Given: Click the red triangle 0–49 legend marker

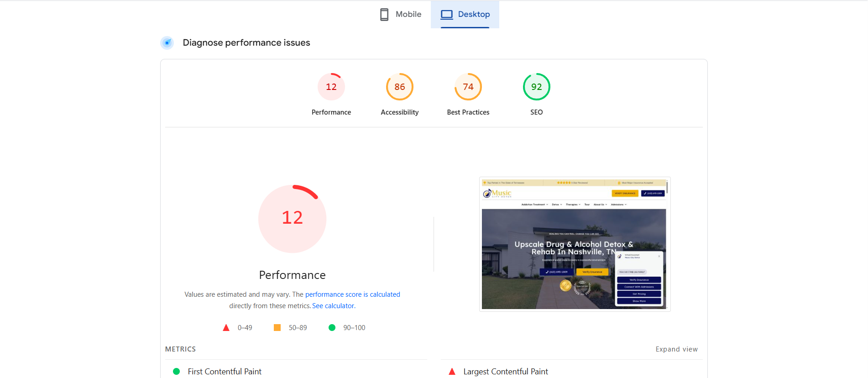Looking at the screenshot, I should coord(226,328).
